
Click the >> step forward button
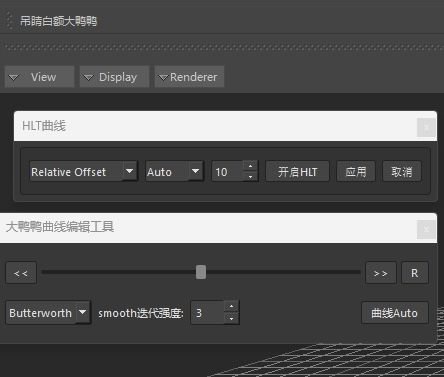pyautogui.click(x=381, y=273)
